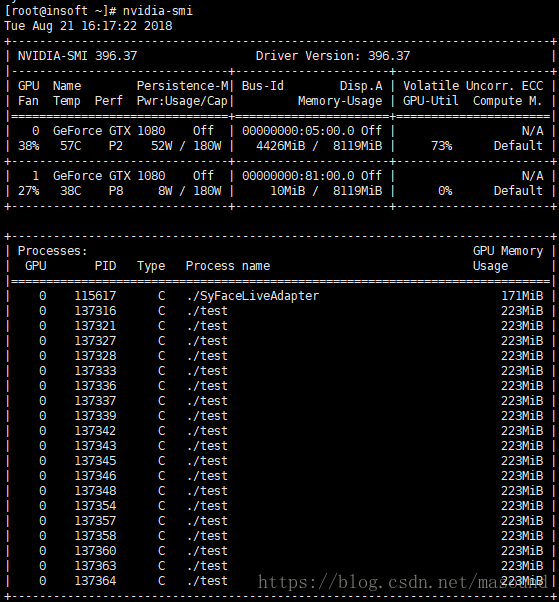Click the Persistence-M column header
This screenshot has width=559, height=602.
pos(182,86)
